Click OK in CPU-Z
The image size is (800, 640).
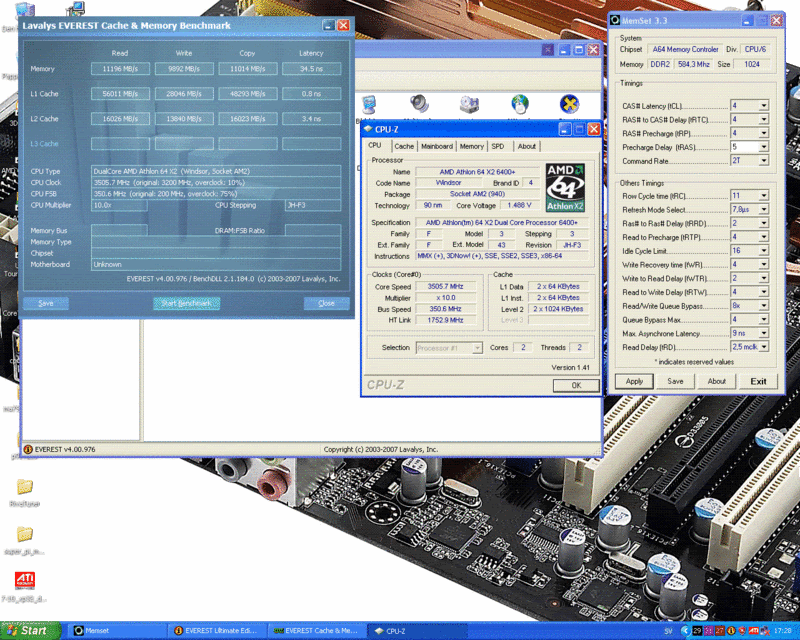(576, 385)
